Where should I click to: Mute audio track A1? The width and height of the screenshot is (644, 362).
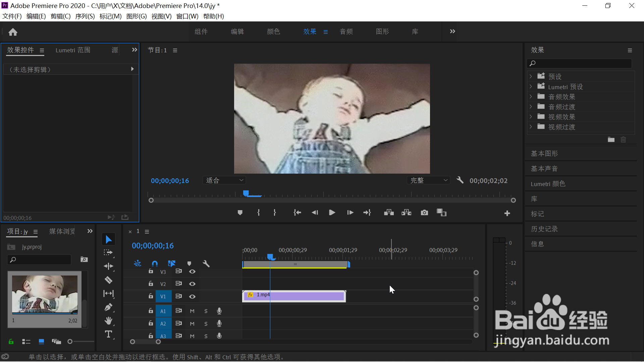click(x=192, y=311)
